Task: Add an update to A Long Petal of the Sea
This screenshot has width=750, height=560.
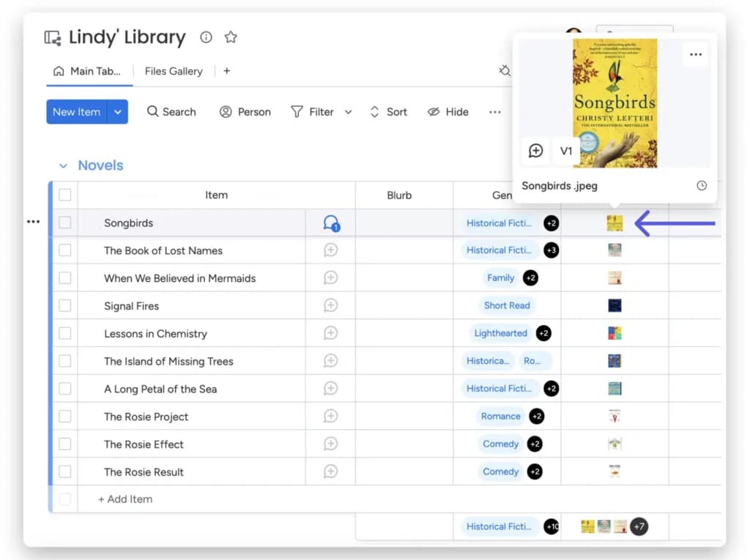Action: point(330,389)
